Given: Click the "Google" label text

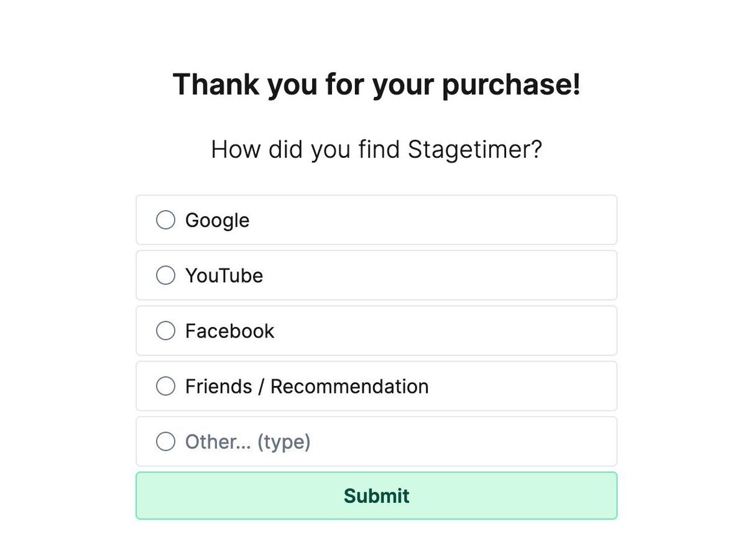Looking at the screenshot, I should pos(218,220).
